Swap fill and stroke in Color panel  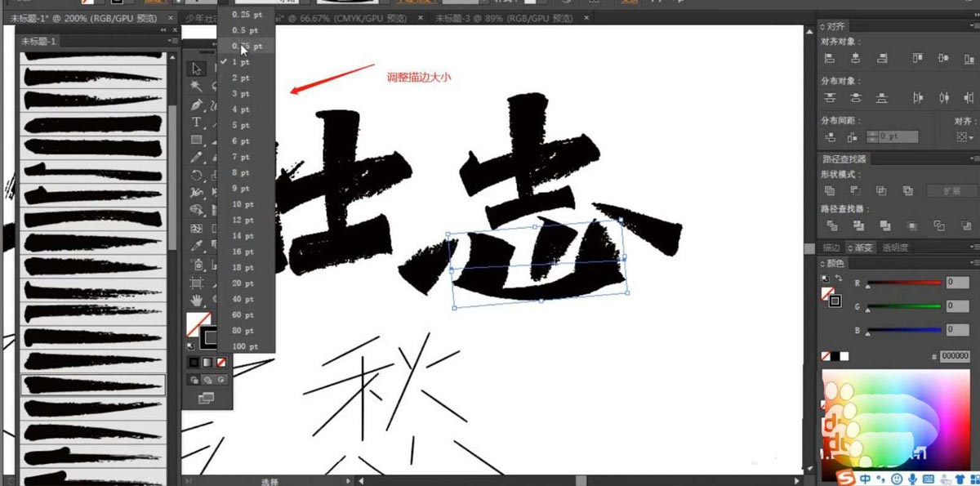(838, 279)
